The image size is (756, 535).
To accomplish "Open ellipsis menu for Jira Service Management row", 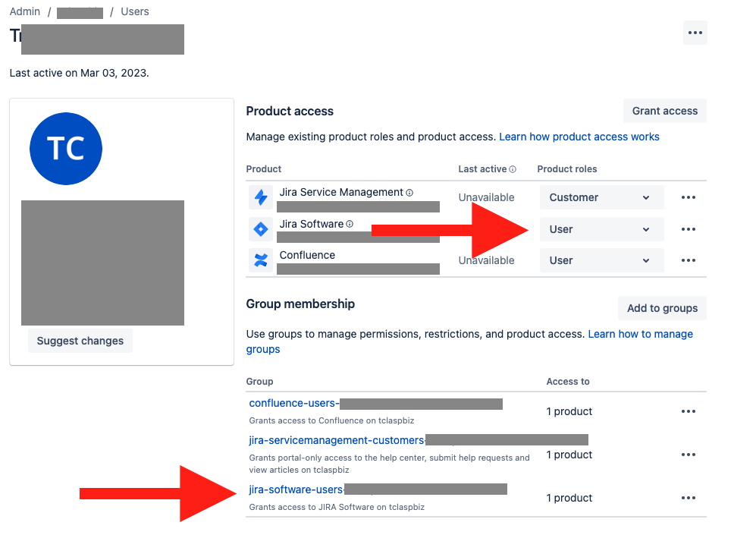I will click(x=688, y=197).
